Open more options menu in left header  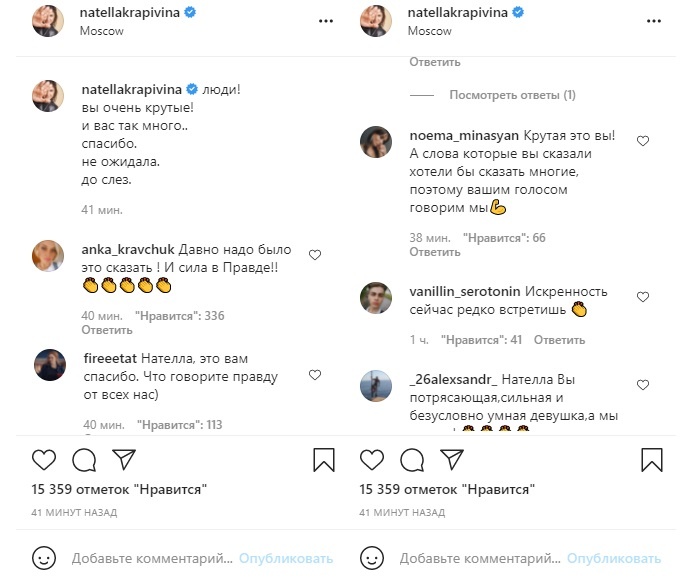325,21
